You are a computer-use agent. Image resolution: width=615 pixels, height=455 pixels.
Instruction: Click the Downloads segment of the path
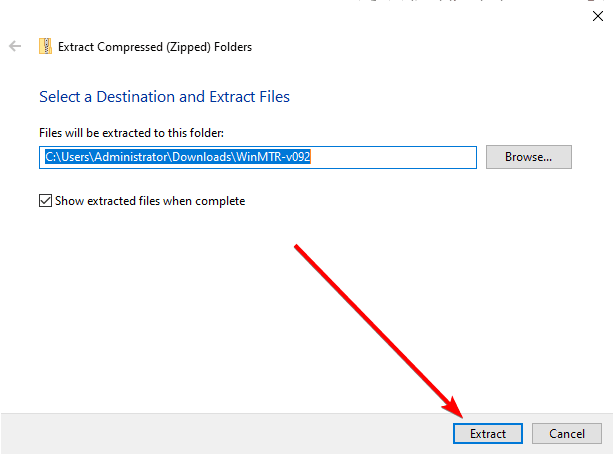click(201, 157)
